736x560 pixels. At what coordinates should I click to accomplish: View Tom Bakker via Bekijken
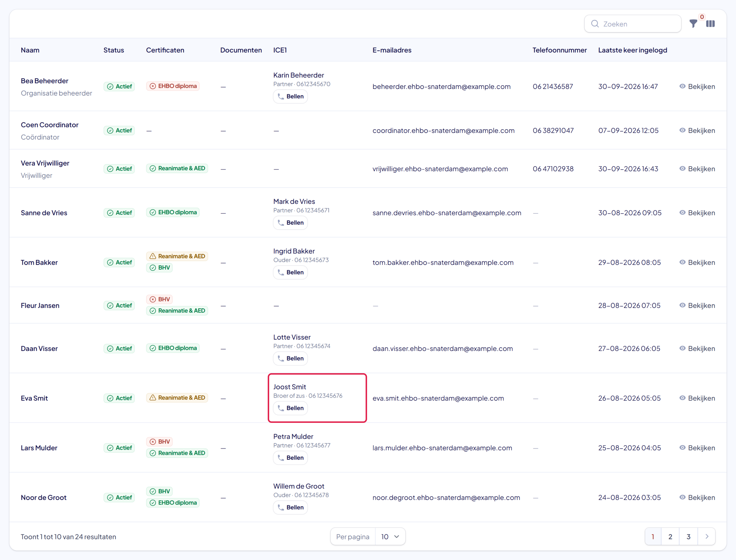pyautogui.click(x=697, y=263)
